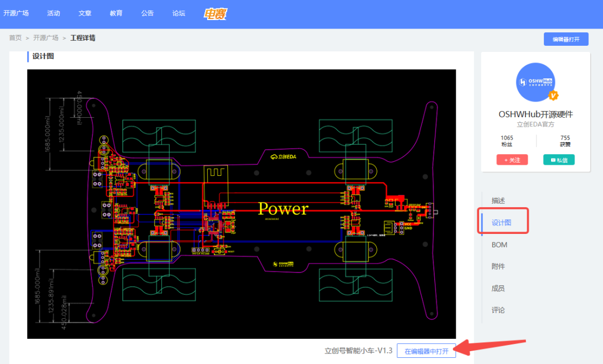Click the 电赛 logo icon in navbar
This screenshot has width=603, height=364.
click(215, 14)
